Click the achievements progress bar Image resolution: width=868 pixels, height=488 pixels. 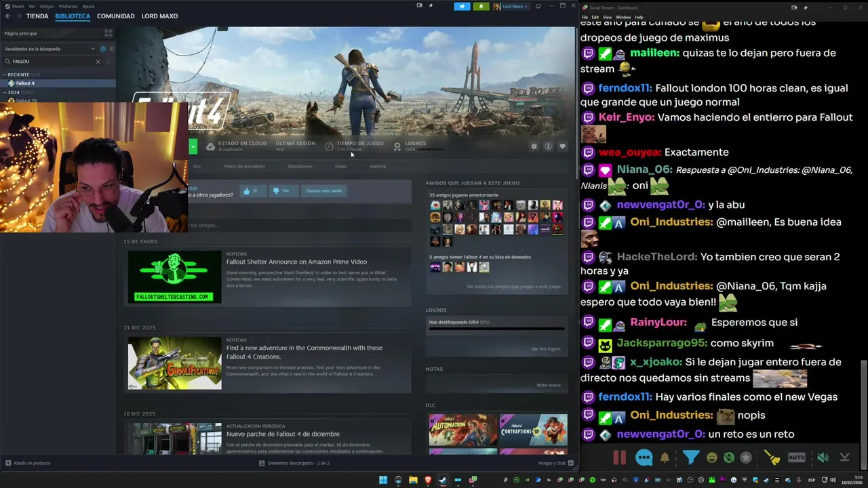pyautogui.click(x=496, y=328)
